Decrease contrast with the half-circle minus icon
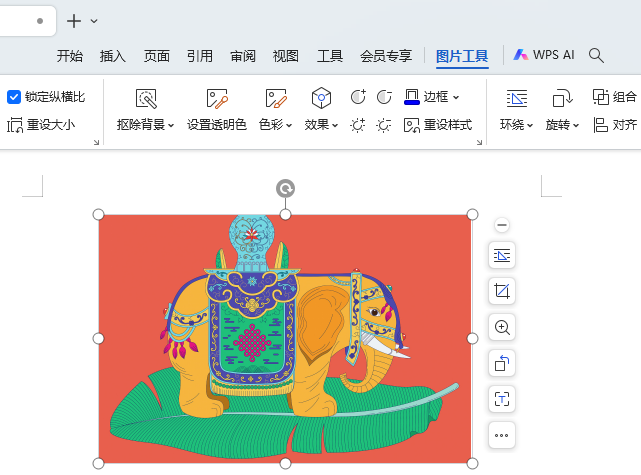 click(x=384, y=97)
